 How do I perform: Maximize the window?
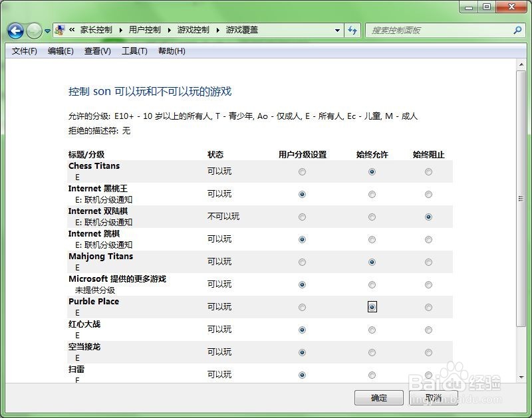coord(487,7)
